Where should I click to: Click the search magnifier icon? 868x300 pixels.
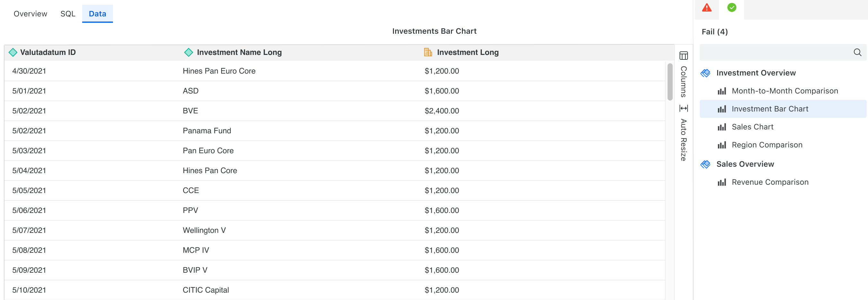tap(857, 52)
